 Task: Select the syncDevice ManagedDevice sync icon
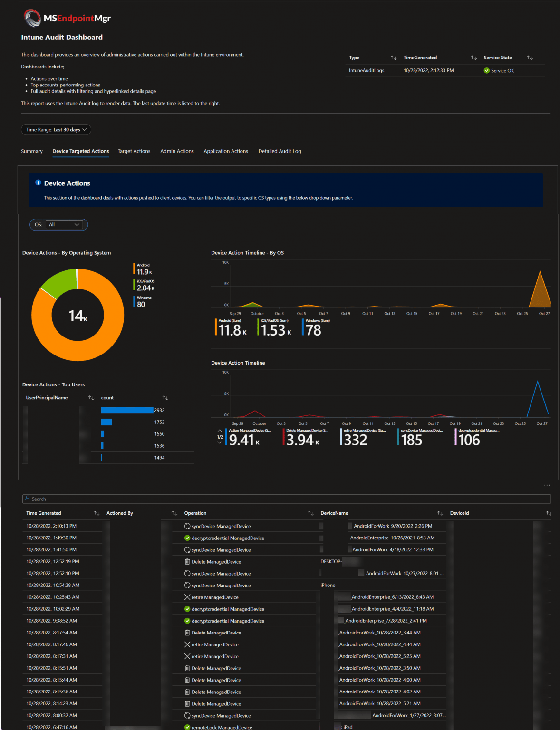click(x=188, y=526)
